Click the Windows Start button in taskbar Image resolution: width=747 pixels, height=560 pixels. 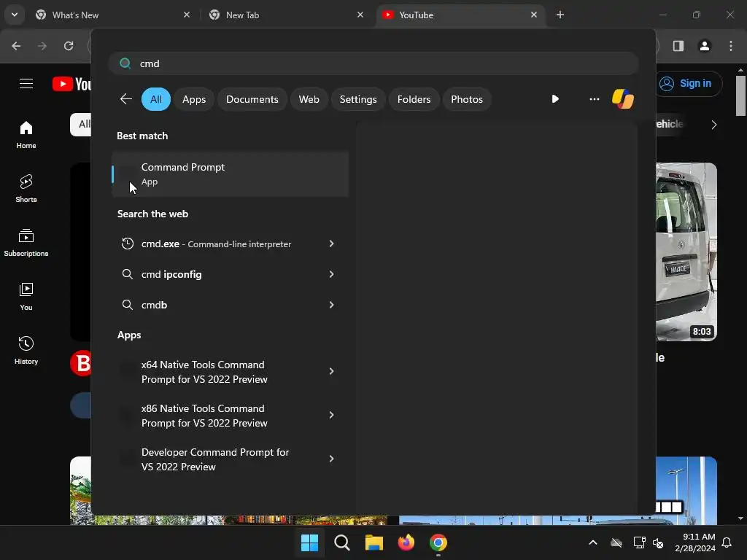309,542
